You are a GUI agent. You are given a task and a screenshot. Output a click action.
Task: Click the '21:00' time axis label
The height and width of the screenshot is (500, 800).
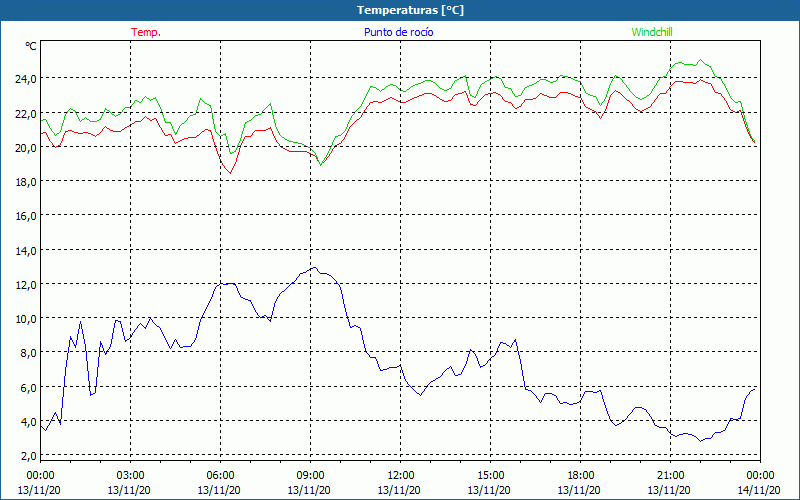(x=670, y=476)
